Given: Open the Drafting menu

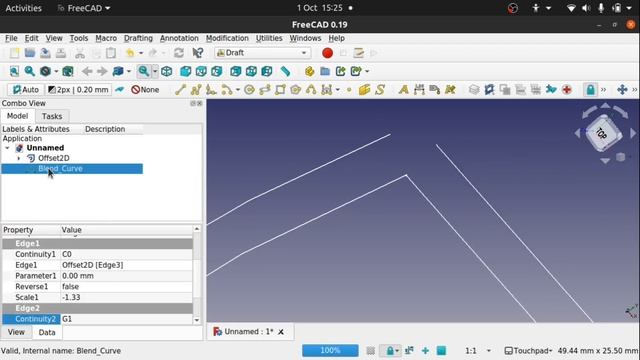Looking at the screenshot, I should 138,38.
